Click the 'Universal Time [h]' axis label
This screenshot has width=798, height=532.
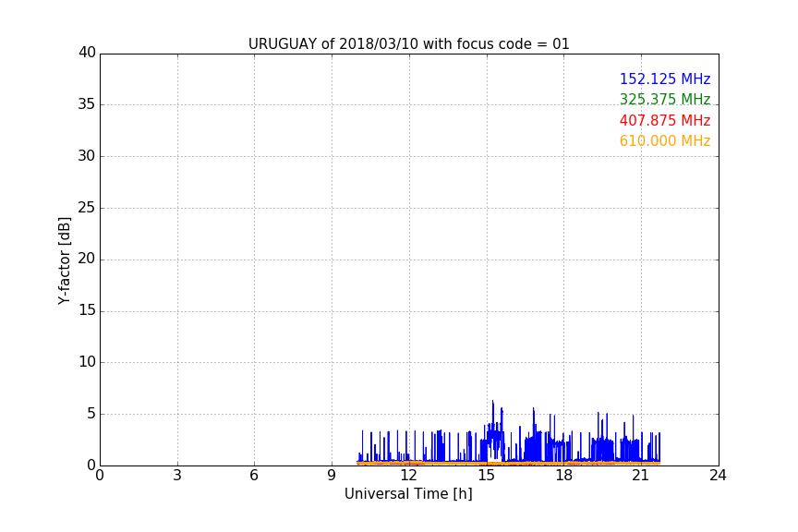coord(408,494)
